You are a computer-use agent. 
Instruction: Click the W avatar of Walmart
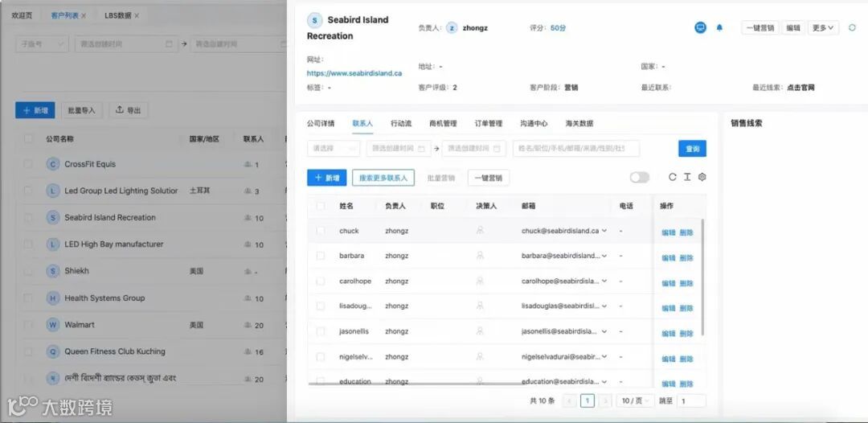pos(52,325)
